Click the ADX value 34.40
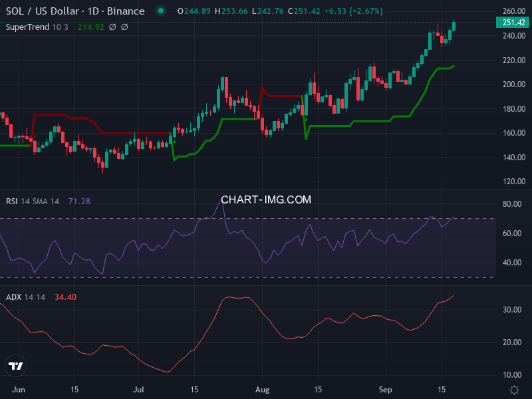The width and height of the screenshot is (532, 399). pyautogui.click(x=65, y=297)
